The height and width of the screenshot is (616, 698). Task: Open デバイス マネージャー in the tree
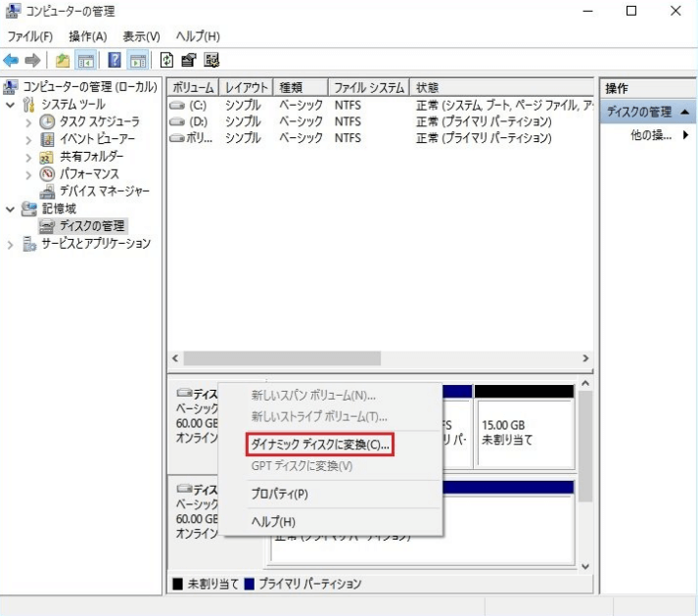click(x=105, y=191)
